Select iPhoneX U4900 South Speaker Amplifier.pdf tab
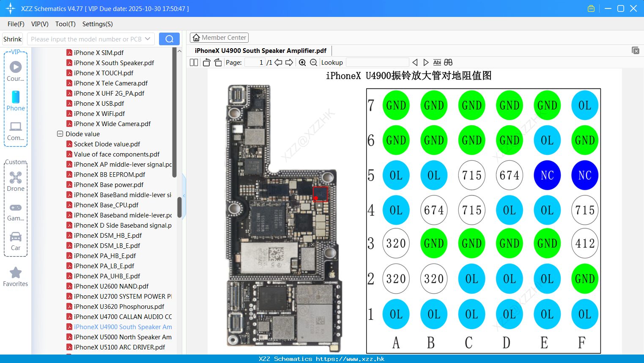Viewport: 644px width, 363px height. (260, 50)
